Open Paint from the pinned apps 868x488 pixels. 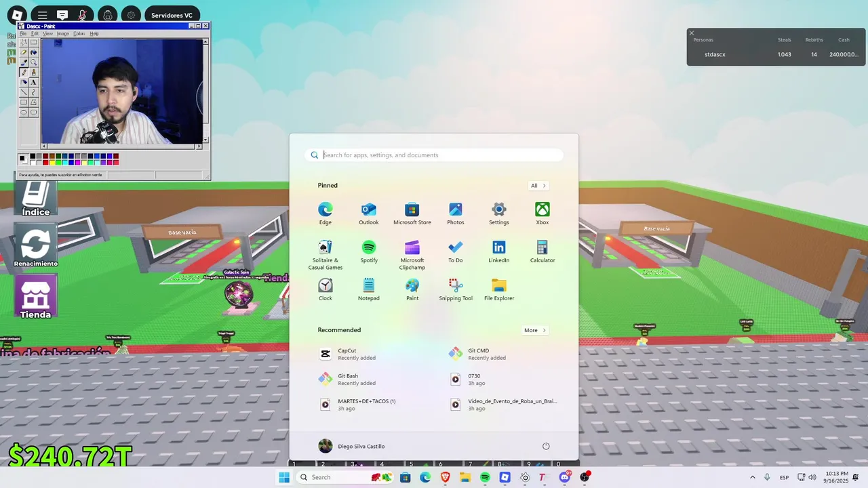click(412, 289)
